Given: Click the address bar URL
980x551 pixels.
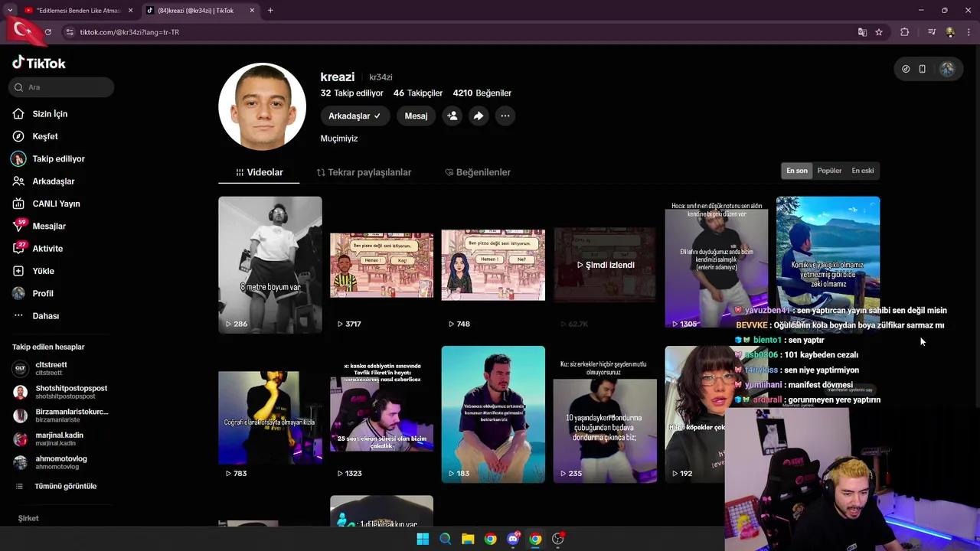Looking at the screenshot, I should coord(129,32).
